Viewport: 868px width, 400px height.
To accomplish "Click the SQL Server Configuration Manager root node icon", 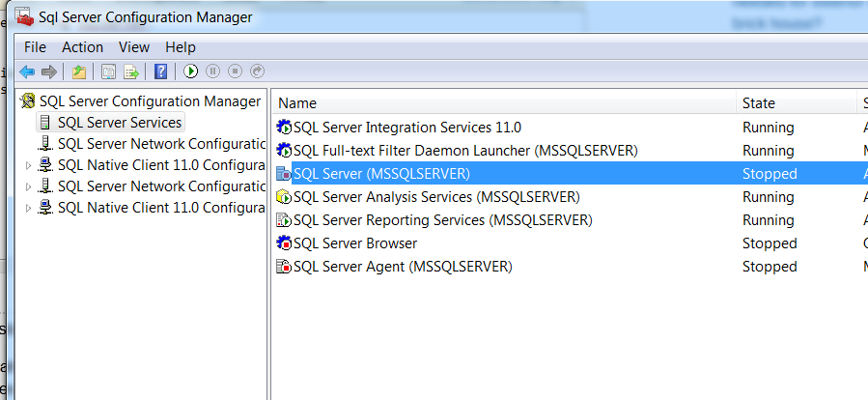I will (28, 101).
